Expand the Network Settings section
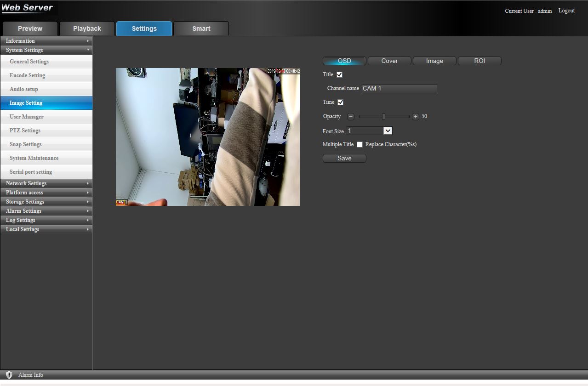 (46, 183)
